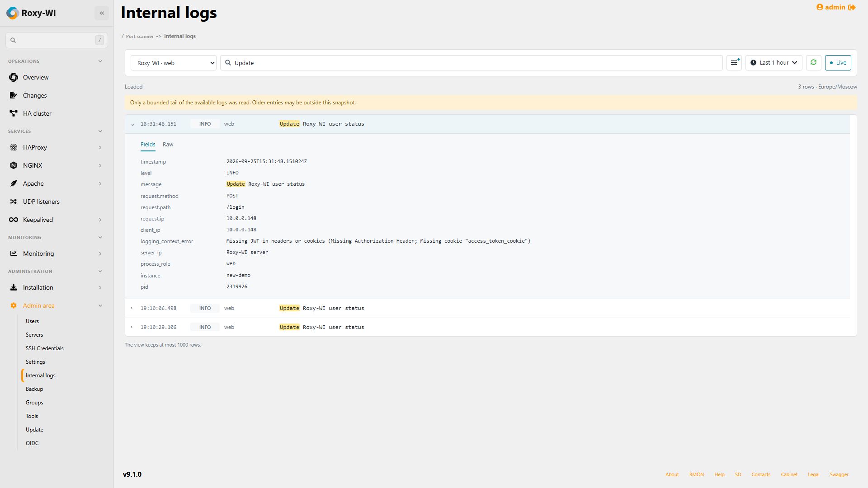Open SSH Credentials page

(45, 348)
